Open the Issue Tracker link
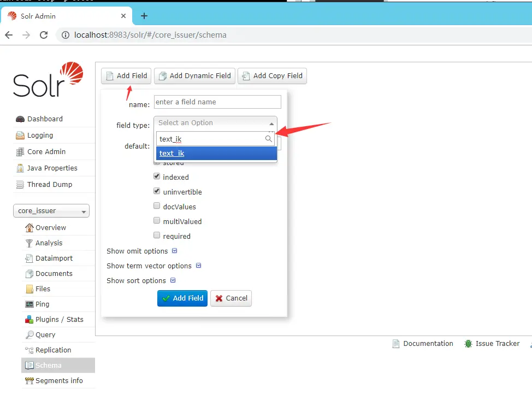 498,343
